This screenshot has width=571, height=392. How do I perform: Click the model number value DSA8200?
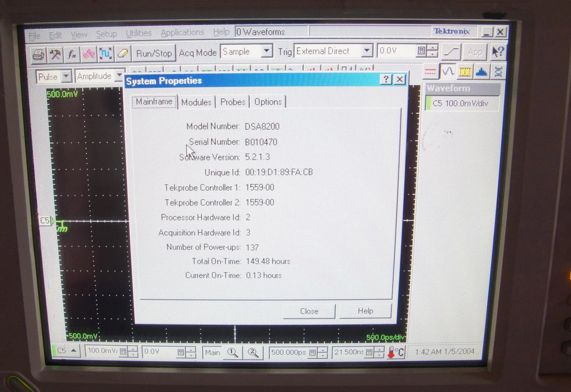pyautogui.click(x=262, y=127)
